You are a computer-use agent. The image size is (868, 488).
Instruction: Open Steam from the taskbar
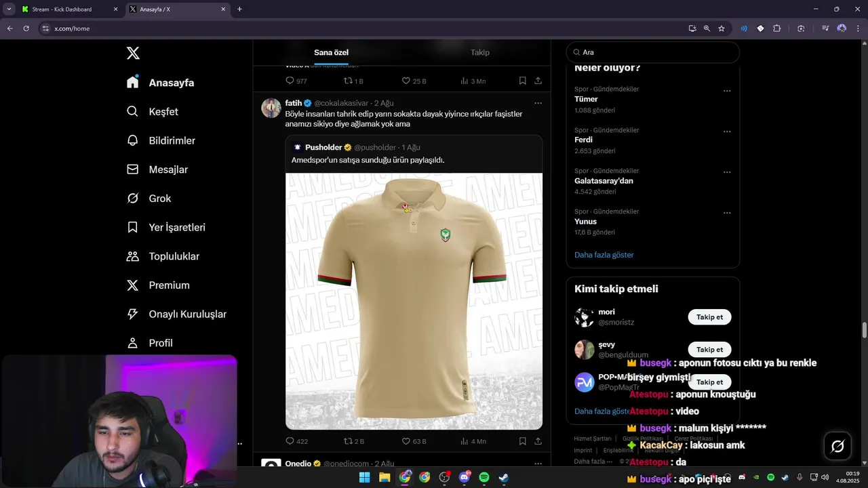(x=504, y=477)
